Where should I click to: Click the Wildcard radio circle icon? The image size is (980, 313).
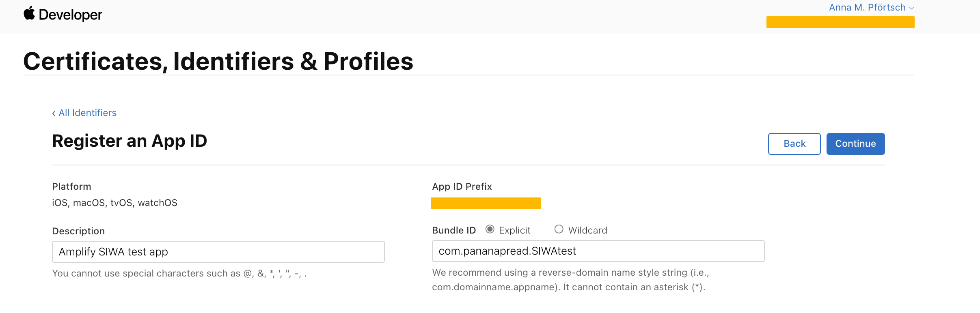pos(559,229)
